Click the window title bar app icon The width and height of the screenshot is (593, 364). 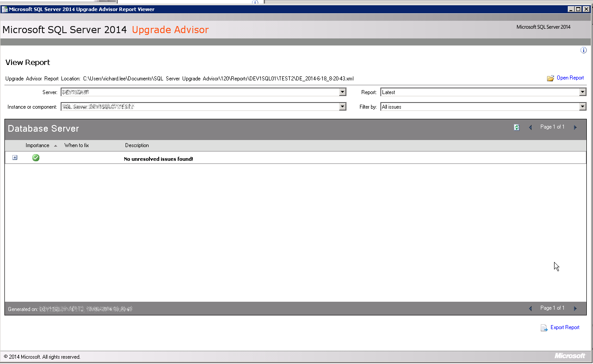click(x=5, y=9)
